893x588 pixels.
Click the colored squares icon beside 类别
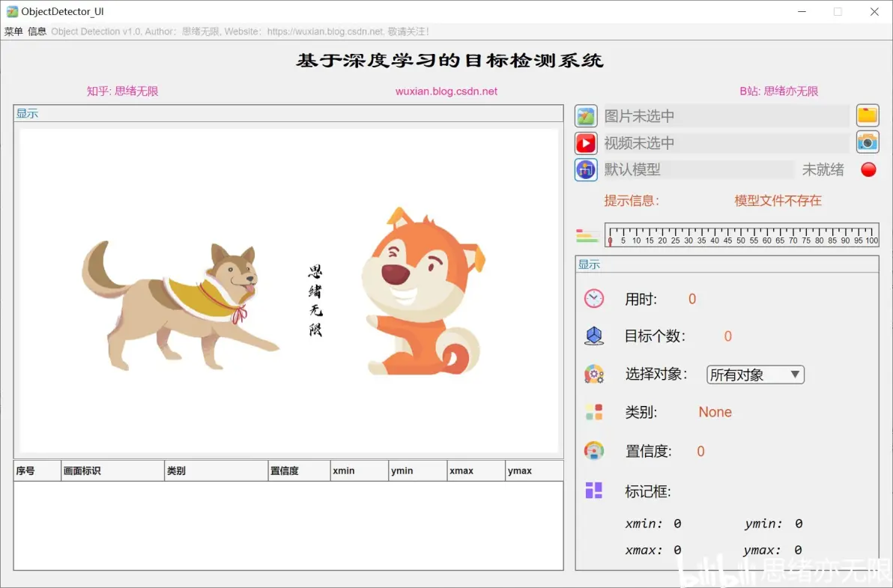(593, 411)
